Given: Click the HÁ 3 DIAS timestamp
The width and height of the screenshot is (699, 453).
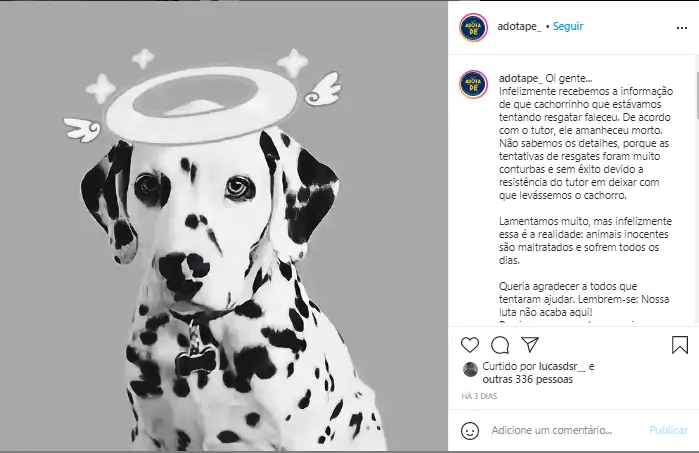Looking at the screenshot, I should coord(479,396).
